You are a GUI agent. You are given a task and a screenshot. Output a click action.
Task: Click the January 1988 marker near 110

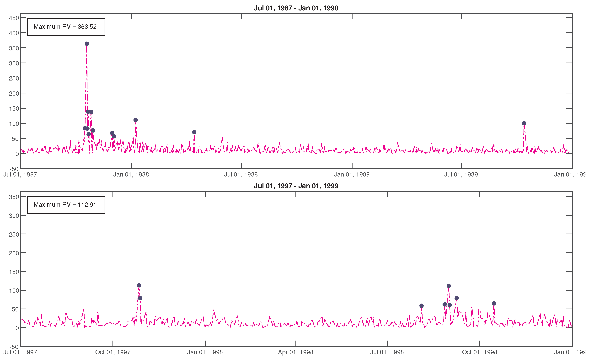point(135,120)
